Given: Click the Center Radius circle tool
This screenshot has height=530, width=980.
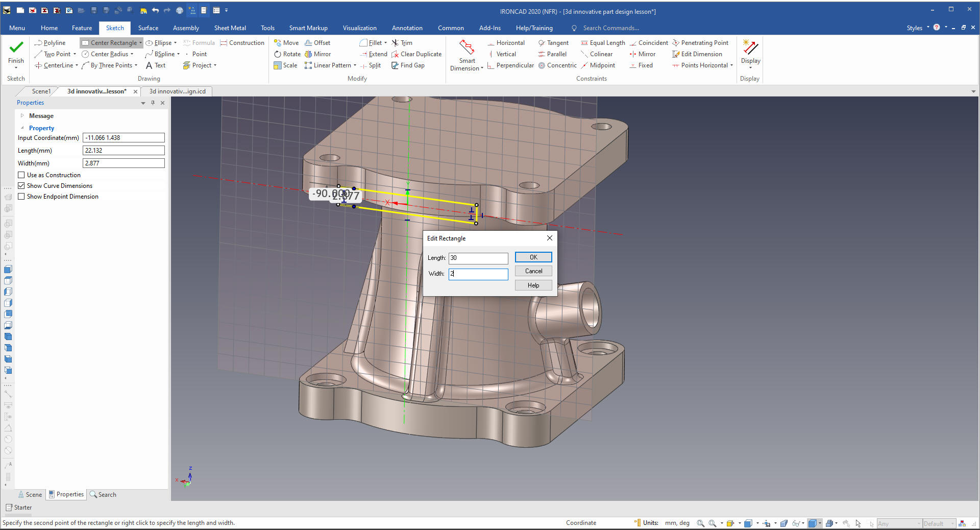Looking at the screenshot, I should click(108, 54).
